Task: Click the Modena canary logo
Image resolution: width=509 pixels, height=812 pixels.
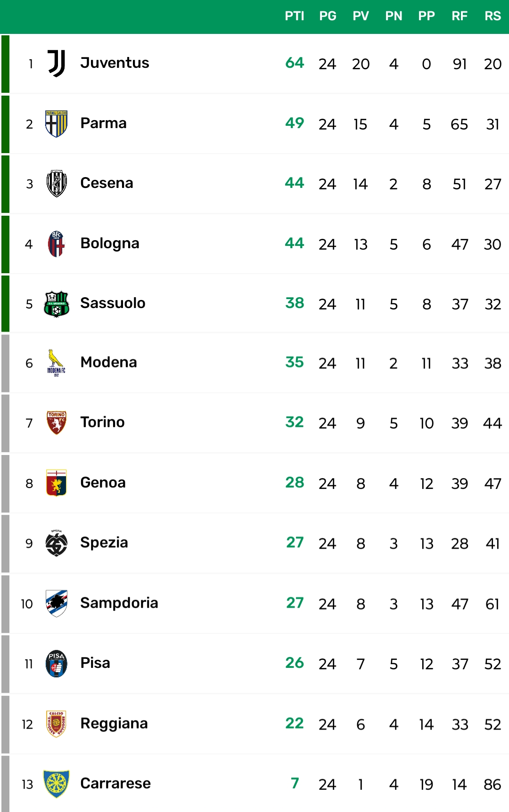Action: (x=56, y=363)
